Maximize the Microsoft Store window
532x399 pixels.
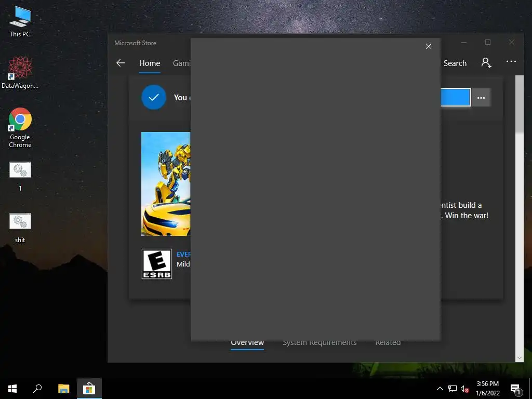coord(487,43)
